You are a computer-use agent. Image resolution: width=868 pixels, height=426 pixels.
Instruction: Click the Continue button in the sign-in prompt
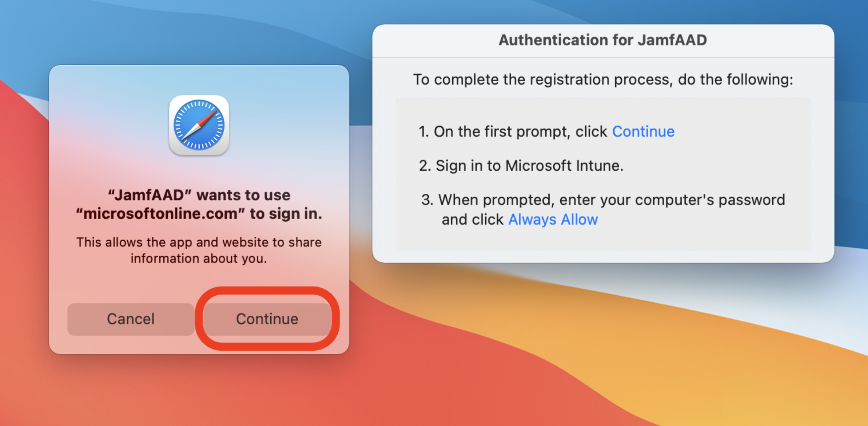[267, 319]
